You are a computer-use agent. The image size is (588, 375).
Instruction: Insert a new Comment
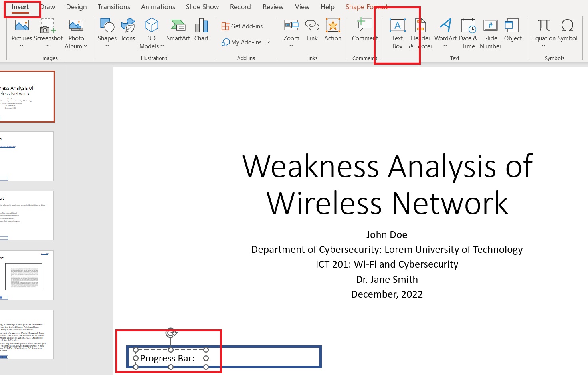364,32
